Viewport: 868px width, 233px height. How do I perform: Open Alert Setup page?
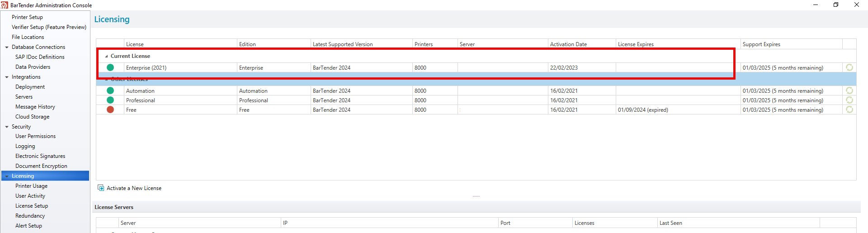[x=28, y=226]
